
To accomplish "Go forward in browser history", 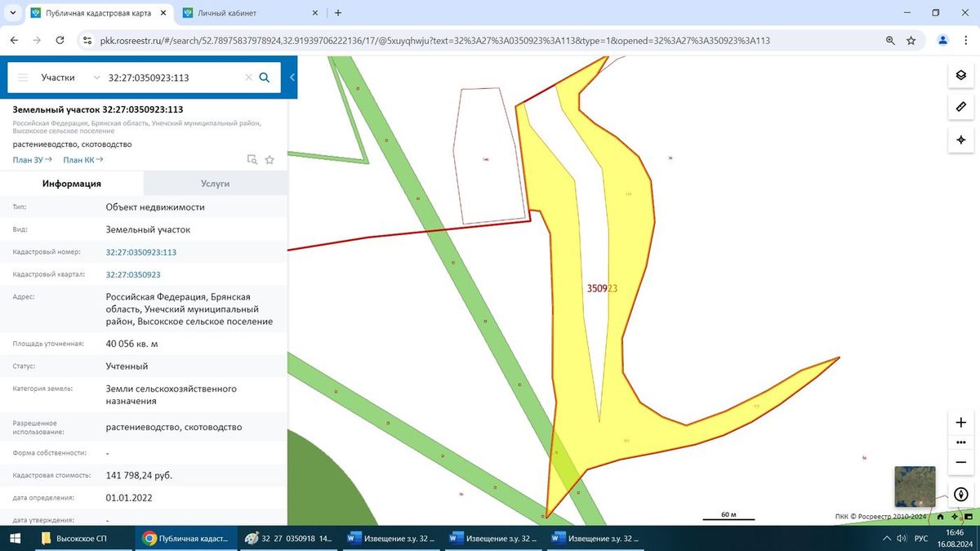I will point(37,40).
